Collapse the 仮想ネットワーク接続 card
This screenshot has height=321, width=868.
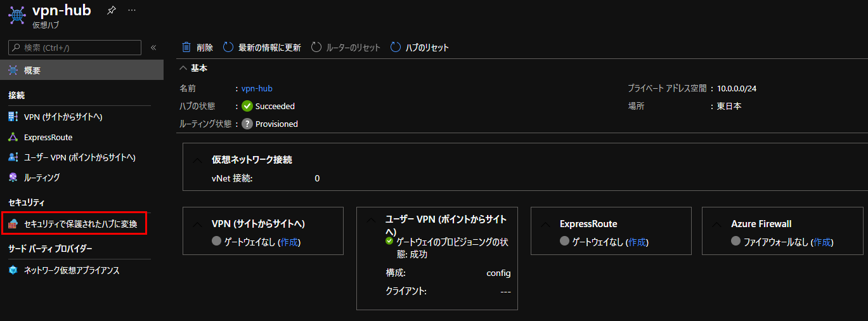[197, 160]
